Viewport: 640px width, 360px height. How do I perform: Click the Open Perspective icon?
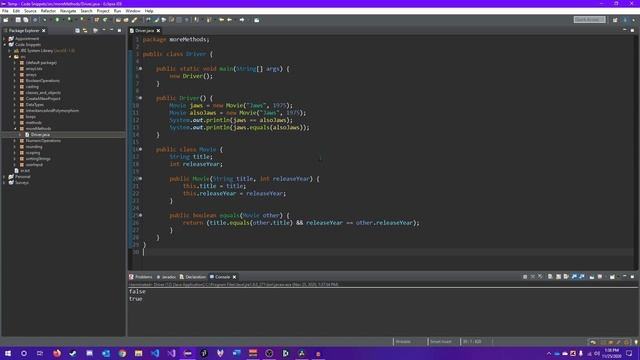(x=615, y=20)
